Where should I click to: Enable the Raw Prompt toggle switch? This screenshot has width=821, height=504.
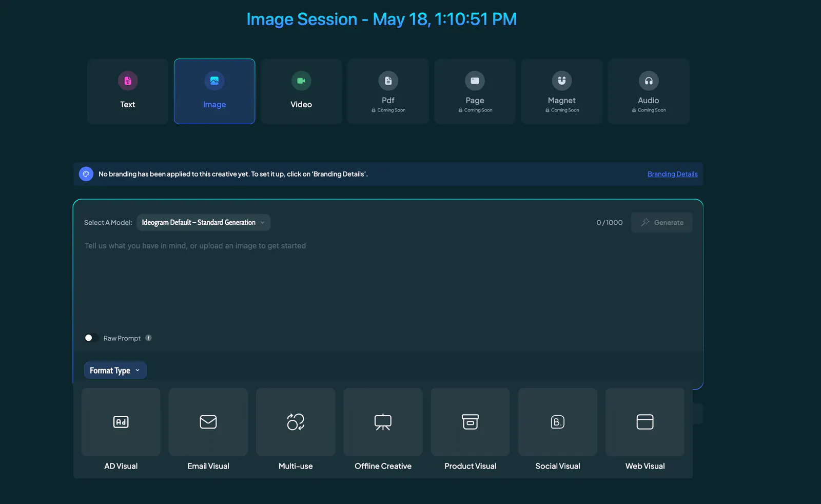(x=91, y=338)
